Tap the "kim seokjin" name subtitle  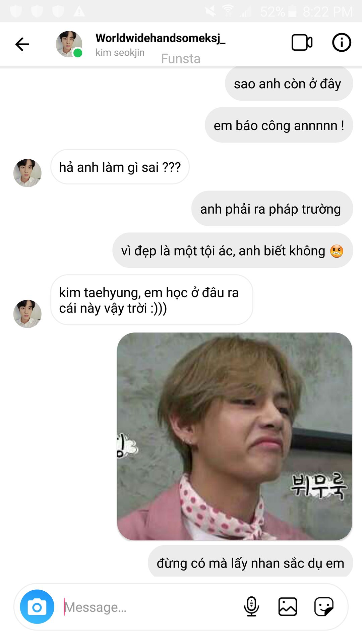(x=120, y=53)
